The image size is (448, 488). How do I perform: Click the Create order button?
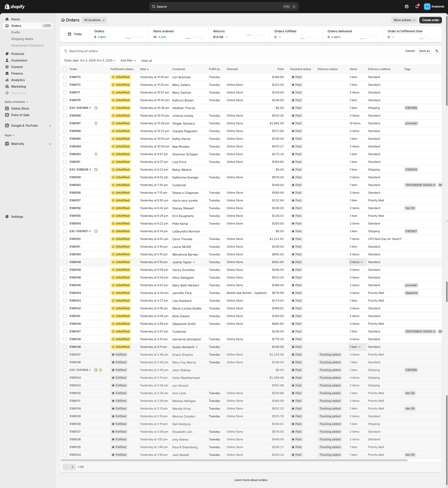click(x=430, y=20)
